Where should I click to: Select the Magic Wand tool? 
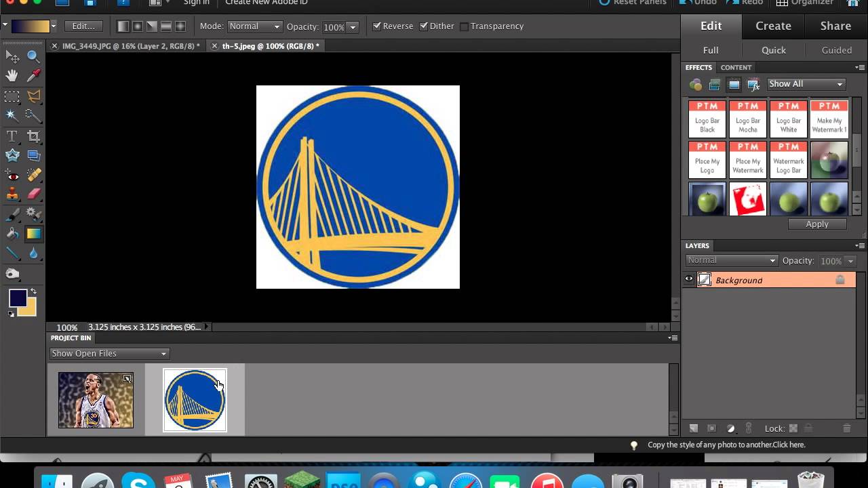[x=12, y=115]
